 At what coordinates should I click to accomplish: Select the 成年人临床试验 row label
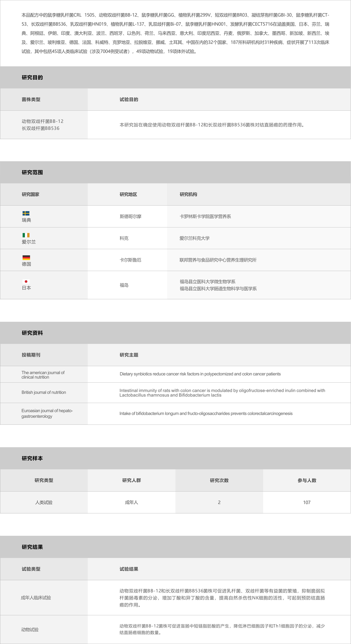(36, 598)
